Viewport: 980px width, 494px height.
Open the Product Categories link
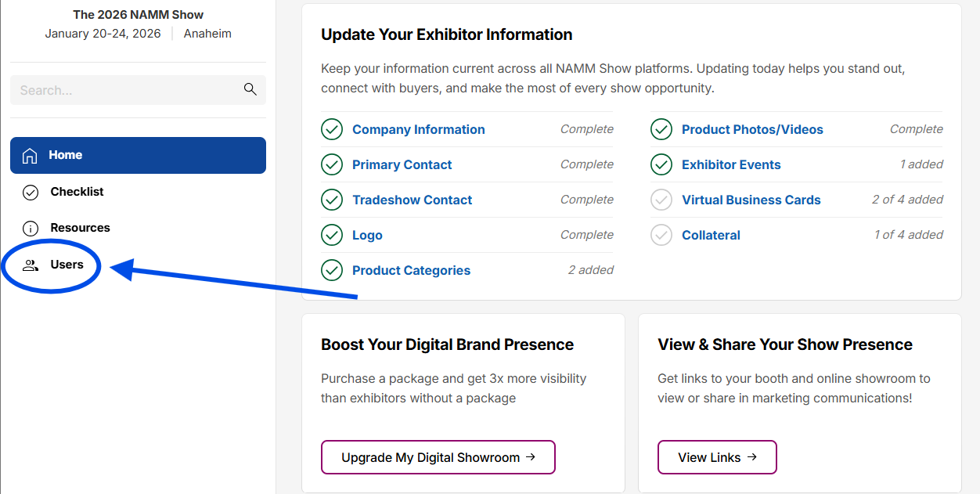(411, 270)
